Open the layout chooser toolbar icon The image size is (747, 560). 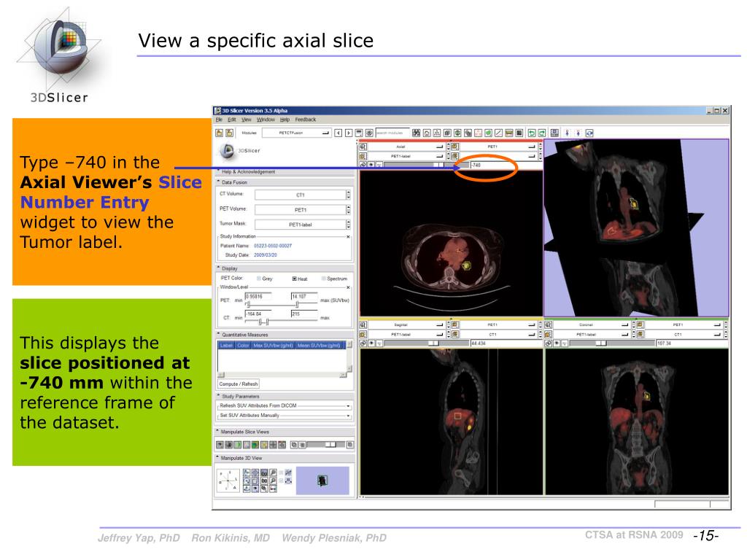tap(554, 133)
